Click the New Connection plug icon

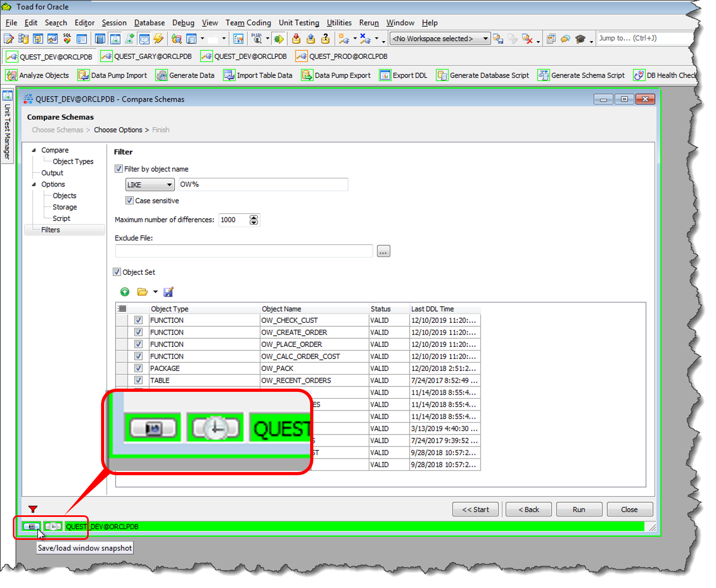pyautogui.click(x=344, y=38)
